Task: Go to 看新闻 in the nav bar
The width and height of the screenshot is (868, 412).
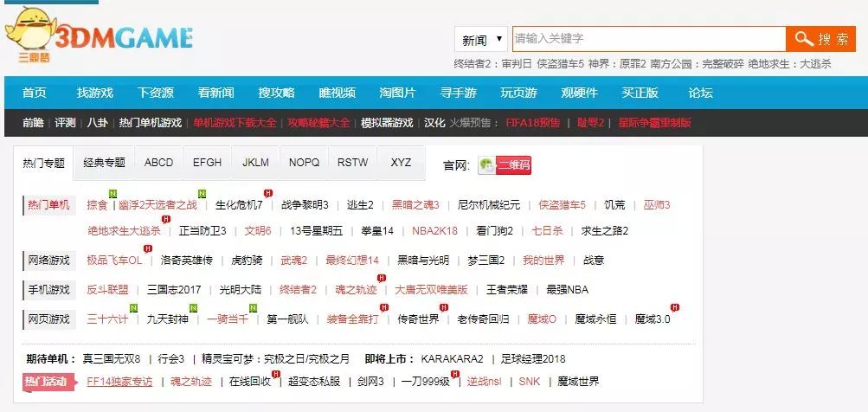Action: (x=215, y=93)
